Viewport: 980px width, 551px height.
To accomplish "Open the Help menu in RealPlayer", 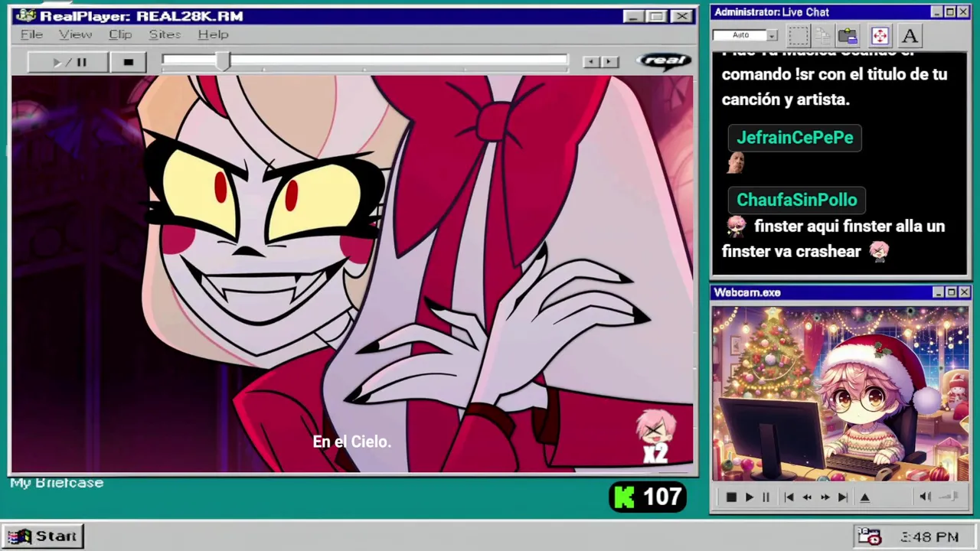I will (213, 34).
